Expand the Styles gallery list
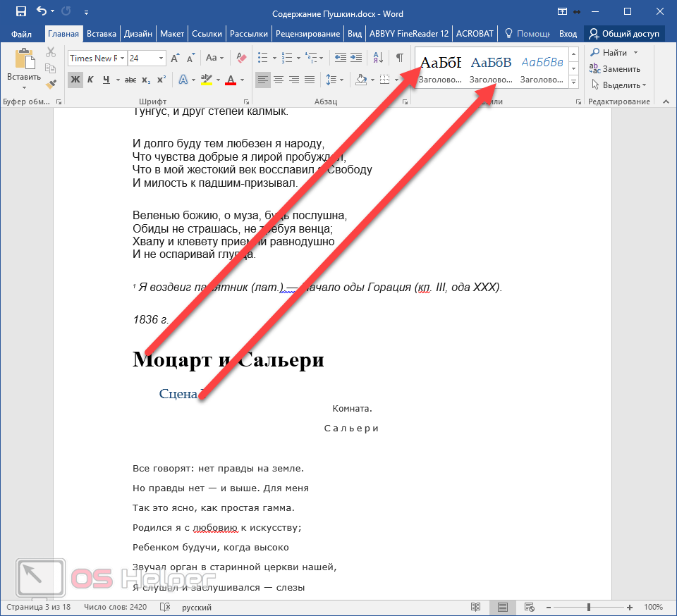 [x=573, y=83]
